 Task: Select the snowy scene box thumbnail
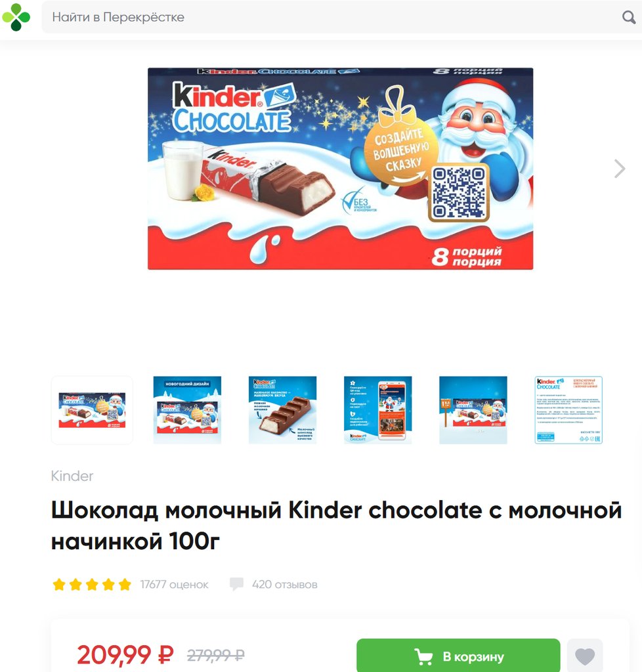[x=473, y=410]
